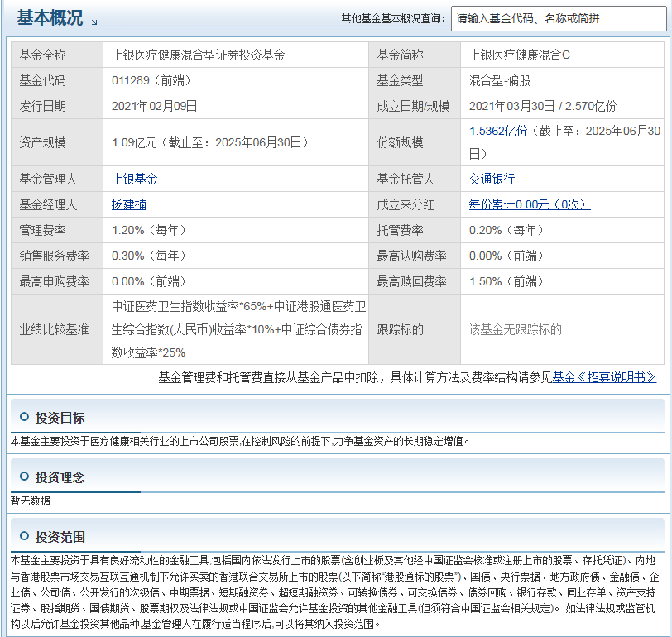
Task: Select the 投资范围 section heading
Action: 60,537
